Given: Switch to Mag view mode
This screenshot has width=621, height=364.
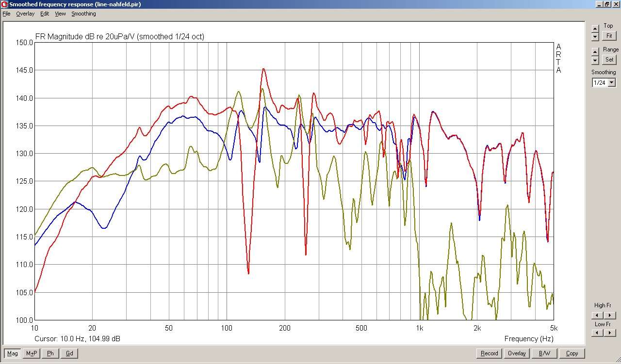Looking at the screenshot, I should (13, 353).
